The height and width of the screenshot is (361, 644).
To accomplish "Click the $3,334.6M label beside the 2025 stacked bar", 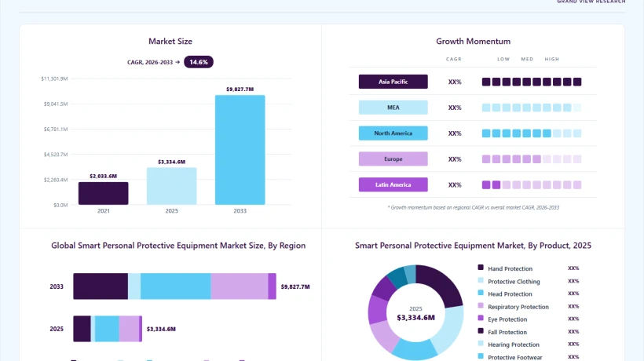I will tap(161, 329).
